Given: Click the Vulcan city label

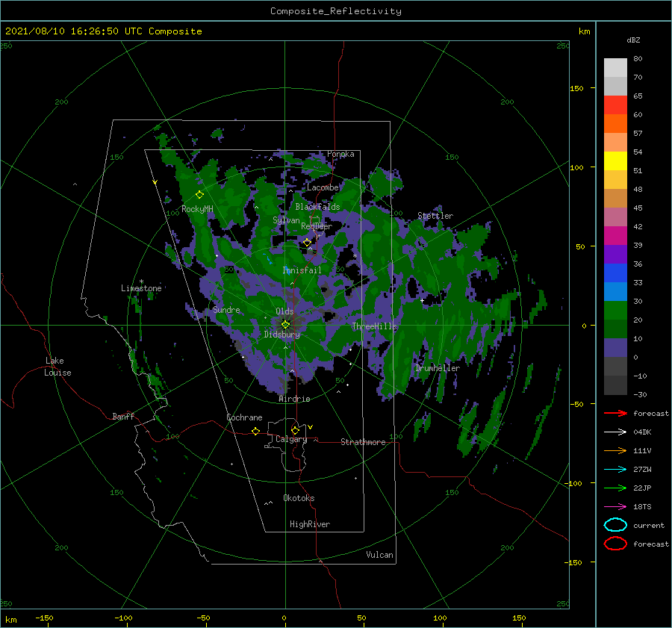Looking at the screenshot, I should (x=379, y=555).
